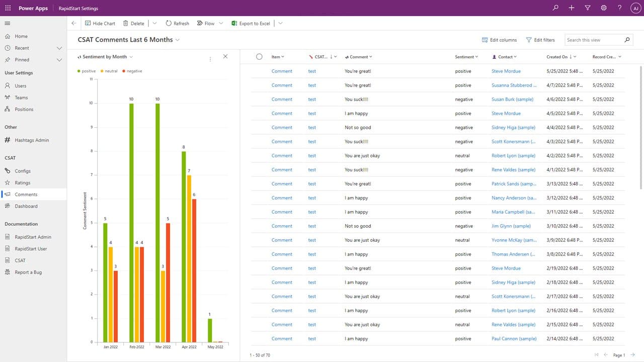
Task: Click the search magnifier in top bar
Action: [555, 8]
